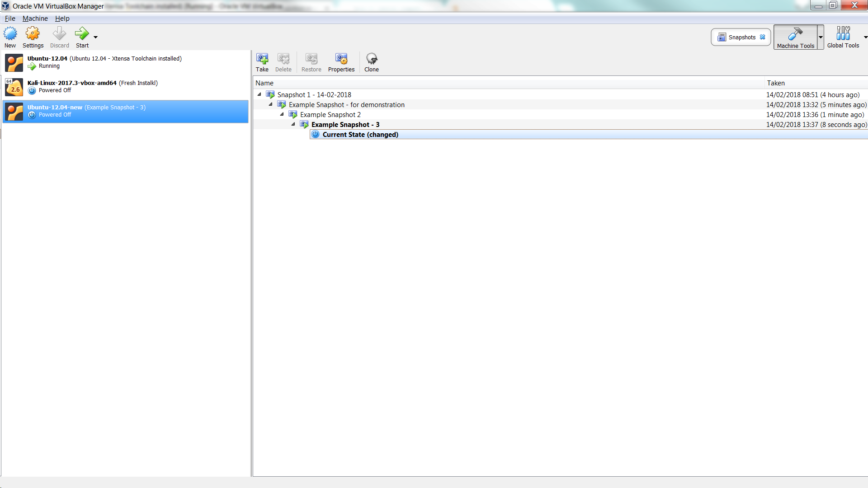868x488 pixels.
Task: Switch to Global Tools
Action: [x=844, y=37]
